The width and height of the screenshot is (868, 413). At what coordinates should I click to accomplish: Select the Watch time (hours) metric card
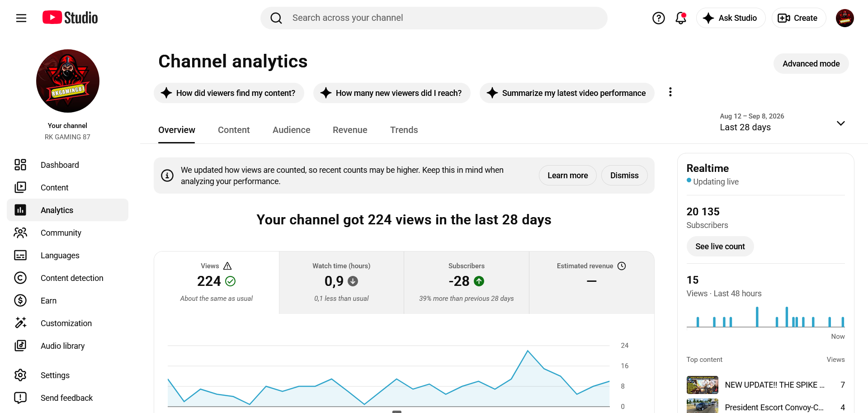341,282
